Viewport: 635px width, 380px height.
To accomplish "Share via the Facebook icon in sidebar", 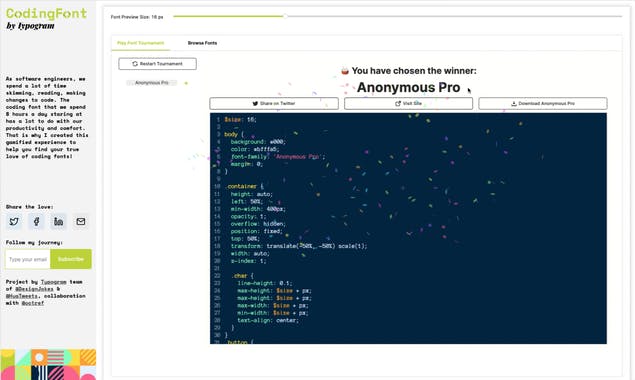I will coord(36,222).
